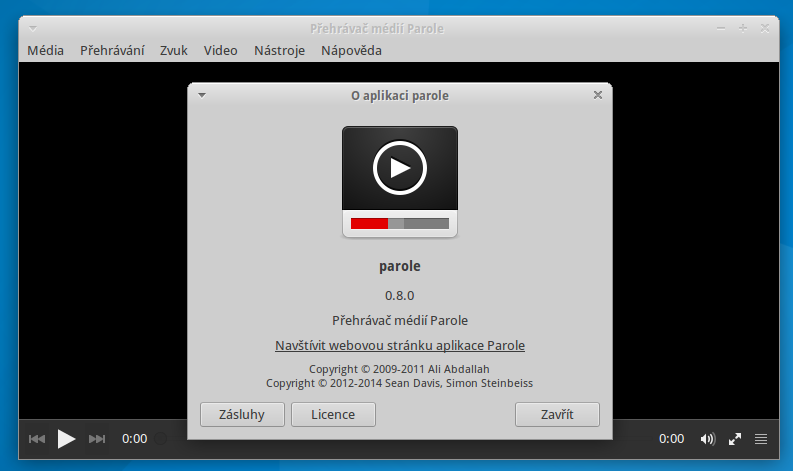
Task: Open the Nástroje menu
Action: pos(279,51)
